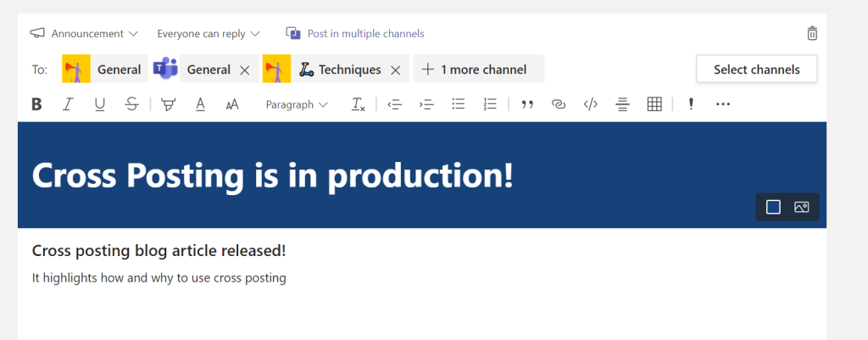Toggle bold formatting
868x340 pixels.
(36, 104)
